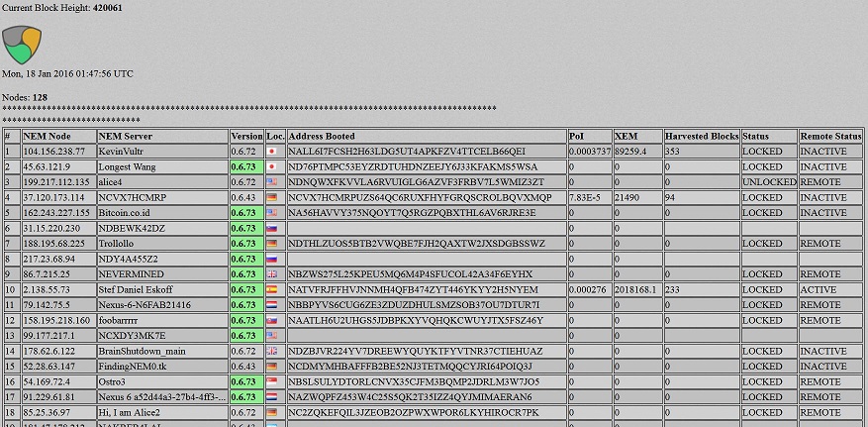868x427 pixels.
Task: Click server name BrainShutdown_main
Action: tap(143, 351)
